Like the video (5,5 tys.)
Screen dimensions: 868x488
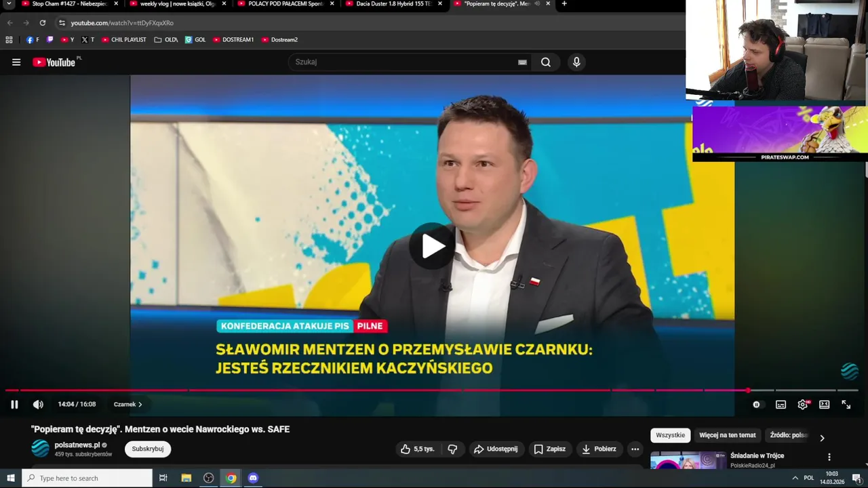pos(417,449)
